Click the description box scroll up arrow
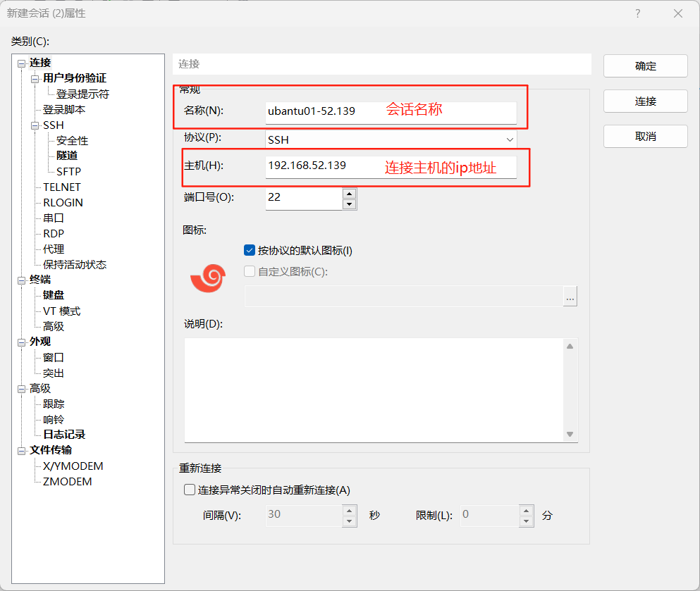This screenshot has width=700, height=591. pos(570,346)
